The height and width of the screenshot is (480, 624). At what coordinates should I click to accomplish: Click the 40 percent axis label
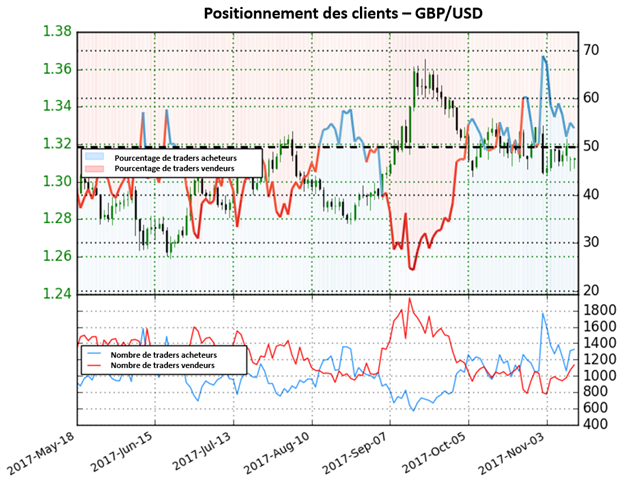[591, 195]
